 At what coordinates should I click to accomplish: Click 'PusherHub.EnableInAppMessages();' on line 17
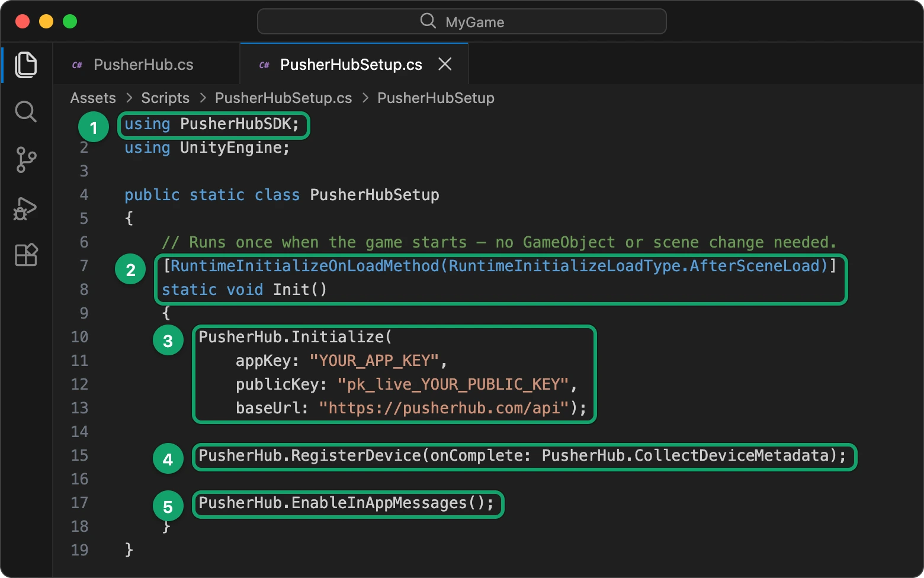[346, 503]
